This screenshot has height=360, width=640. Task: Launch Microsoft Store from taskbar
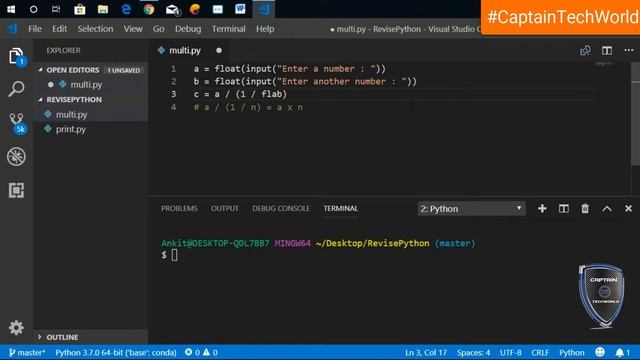80,9
